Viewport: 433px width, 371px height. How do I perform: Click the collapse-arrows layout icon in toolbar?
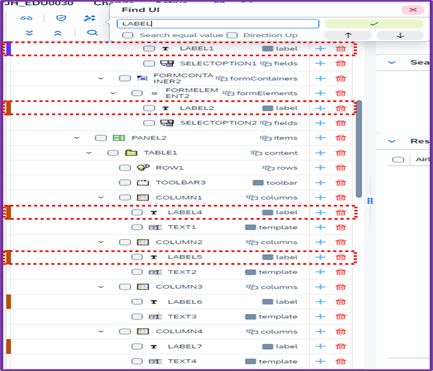89,18
